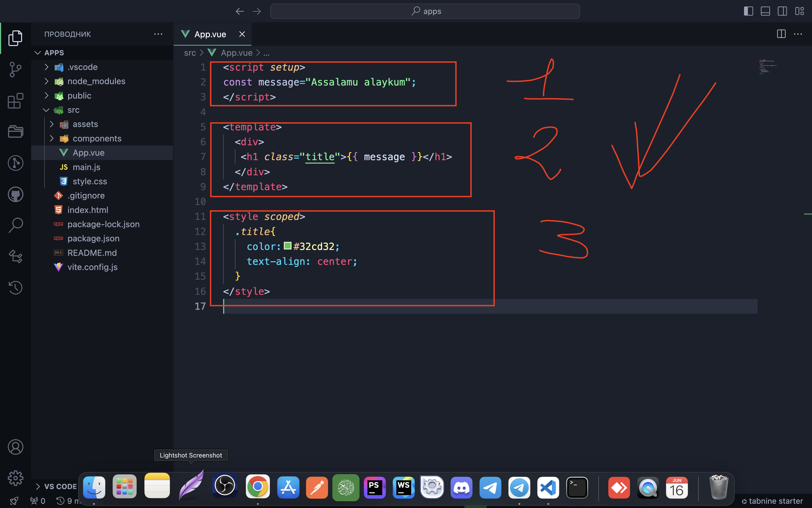812x508 pixels.
Task: Open the Source Control view icon
Action: tap(15, 69)
